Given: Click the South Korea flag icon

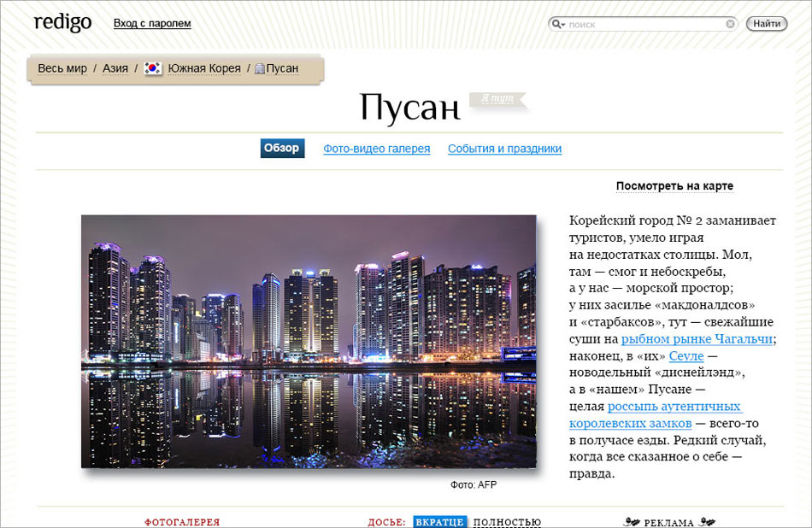Looking at the screenshot, I should [x=153, y=68].
